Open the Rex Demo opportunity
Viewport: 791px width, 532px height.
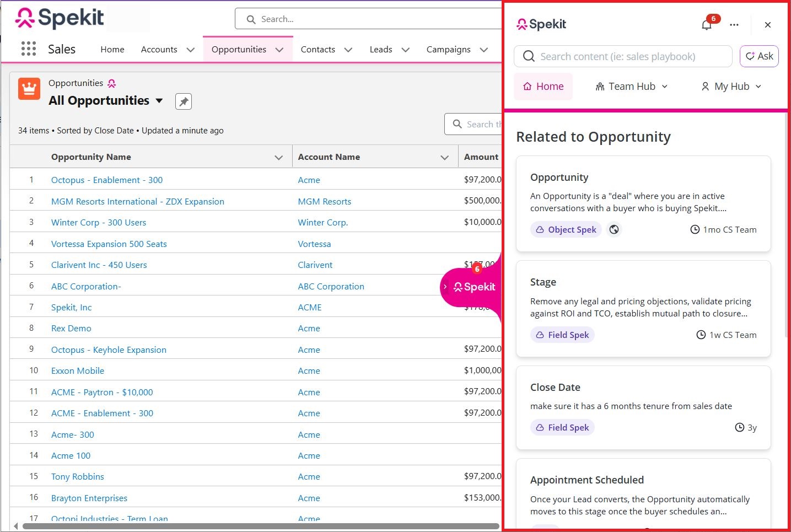pos(71,328)
